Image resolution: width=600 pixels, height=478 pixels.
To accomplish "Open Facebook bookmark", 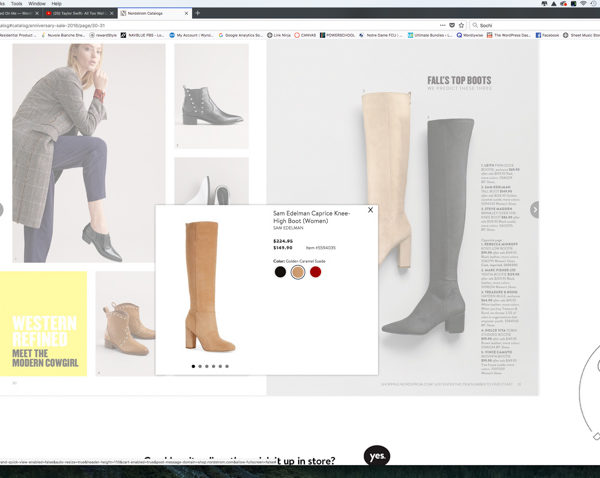I will coord(549,35).
